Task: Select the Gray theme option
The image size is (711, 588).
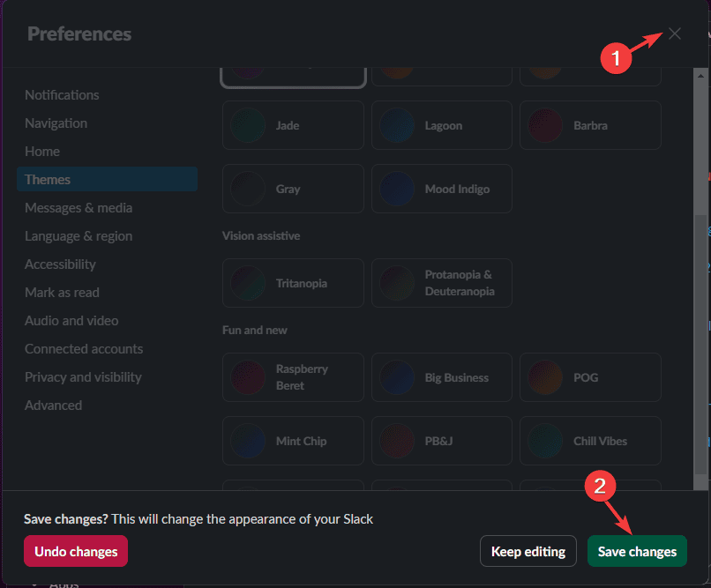Action: point(293,189)
